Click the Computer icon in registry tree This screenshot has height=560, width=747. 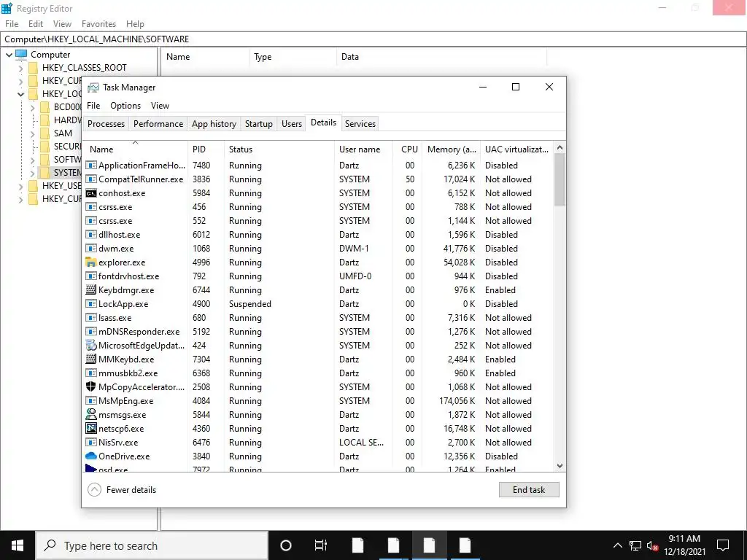click(x=21, y=54)
